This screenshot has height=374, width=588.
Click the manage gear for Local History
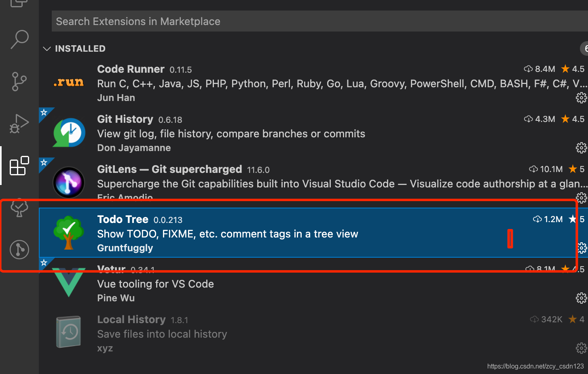pyautogui.click(x=581, y=348)
